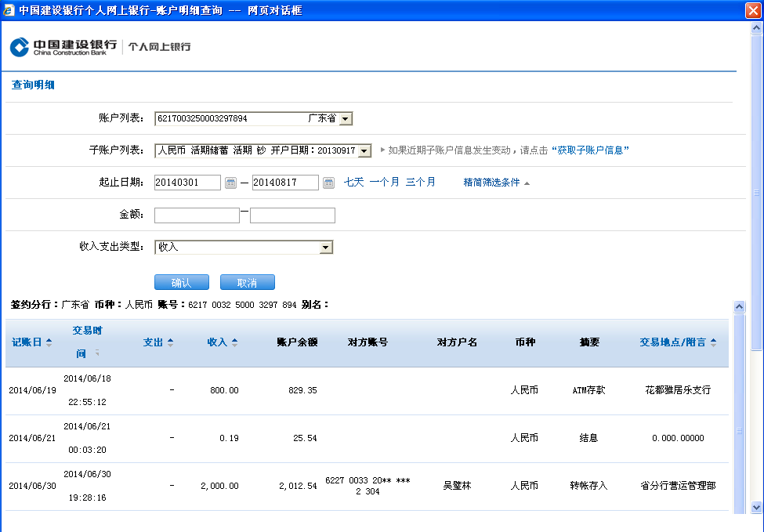Click the sort arrows beside 支出 column
Viewport: 764px width, 532px height.
point(170,342)
